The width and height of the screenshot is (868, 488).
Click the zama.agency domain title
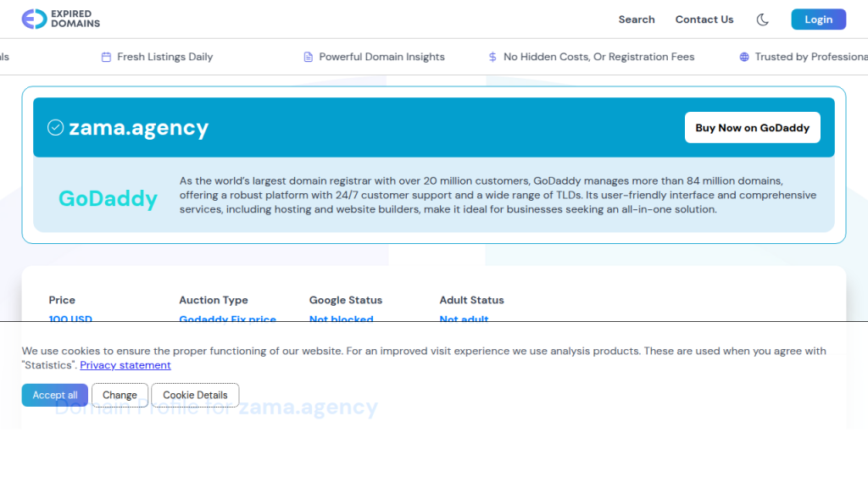click(x=138, y=128)
